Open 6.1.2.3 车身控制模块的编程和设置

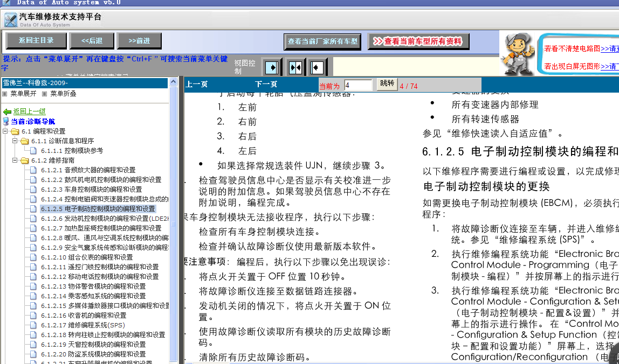[x=91, y=190]
